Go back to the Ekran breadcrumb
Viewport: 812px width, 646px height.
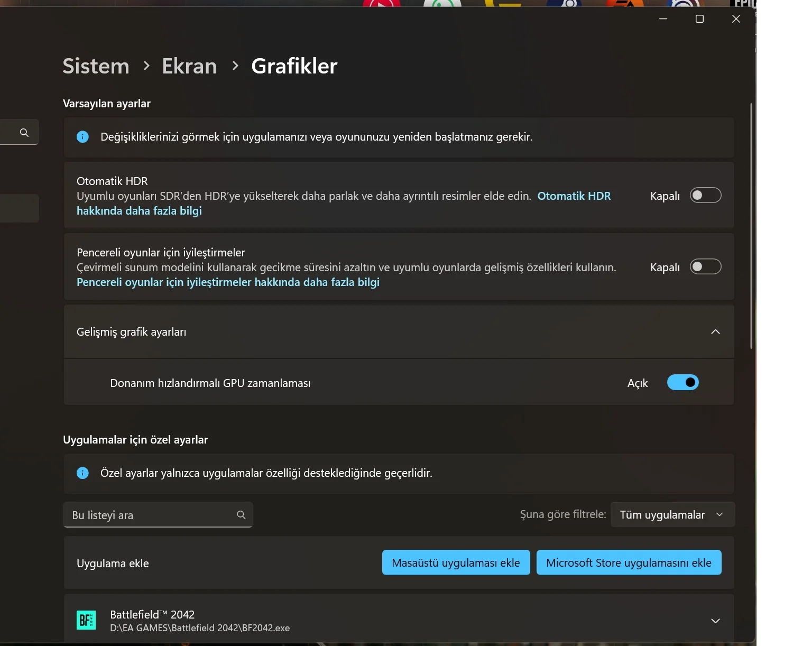point(189,66)
